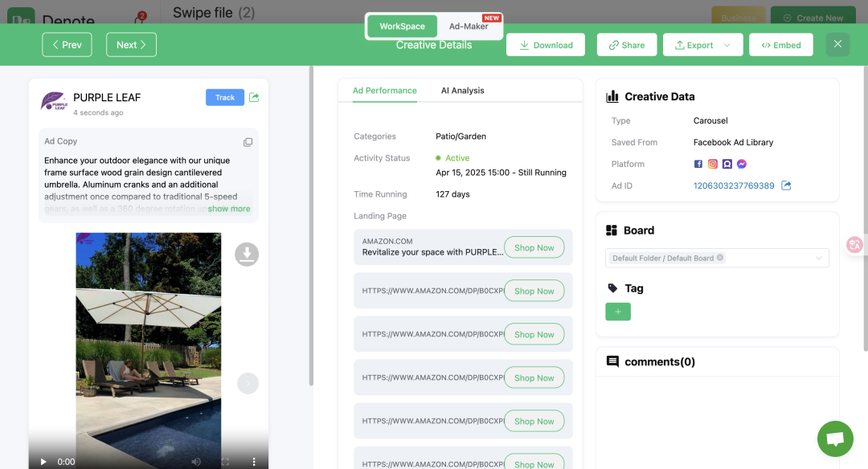Click the Instagram platform icon
Image resolution: width=868 pixels, height=469 pixels.
tap(712, 164)
